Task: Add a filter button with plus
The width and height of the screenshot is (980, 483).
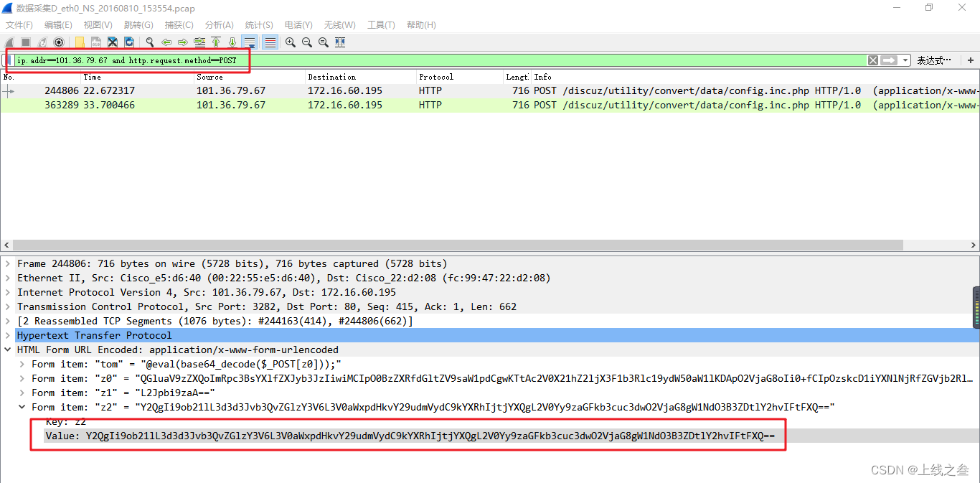Action: pos(971,60)
